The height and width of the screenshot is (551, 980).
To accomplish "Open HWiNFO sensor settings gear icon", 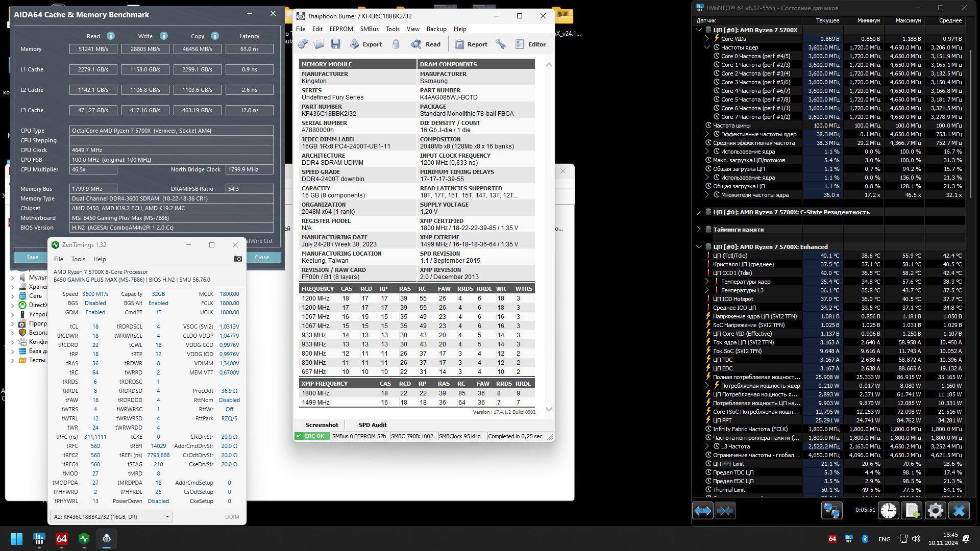I will (935, 510).
